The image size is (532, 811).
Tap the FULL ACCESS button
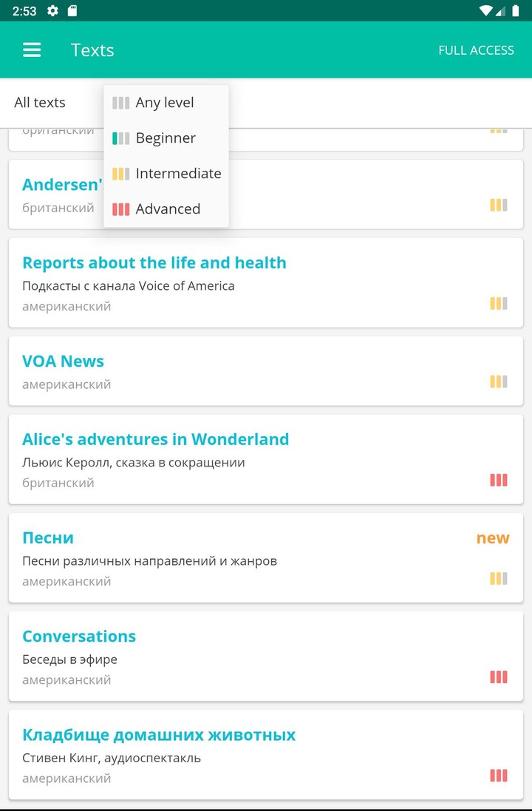coord(476,50)
